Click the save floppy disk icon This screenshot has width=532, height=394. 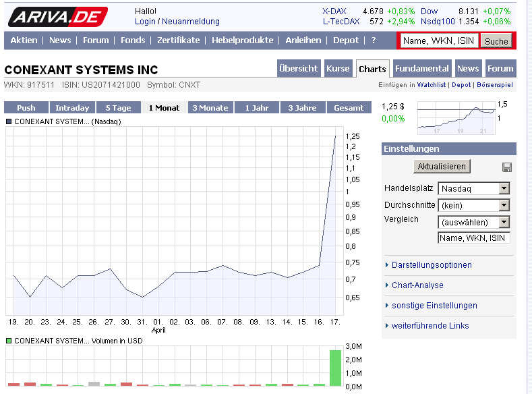[507, 167]
